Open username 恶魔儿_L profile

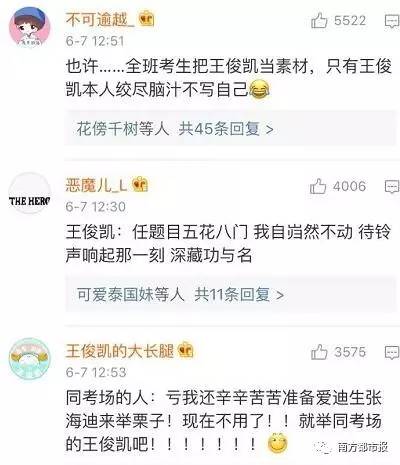96,185
